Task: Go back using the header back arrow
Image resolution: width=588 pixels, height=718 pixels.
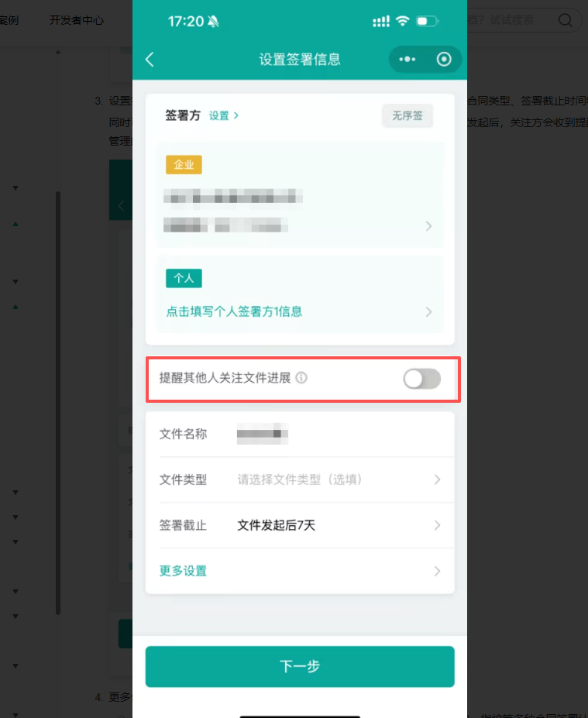Action: click(150, 60)
